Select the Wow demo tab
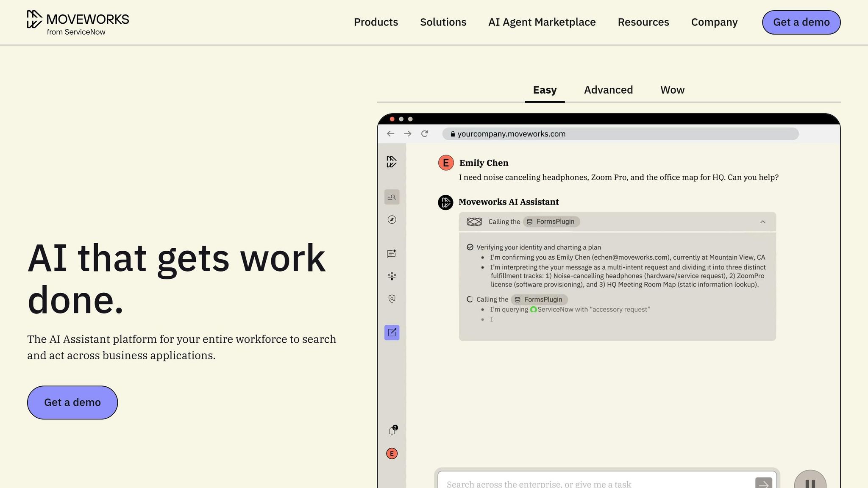Image resolution: width=868 pixels, height=488 pixels. pos(672,90)
